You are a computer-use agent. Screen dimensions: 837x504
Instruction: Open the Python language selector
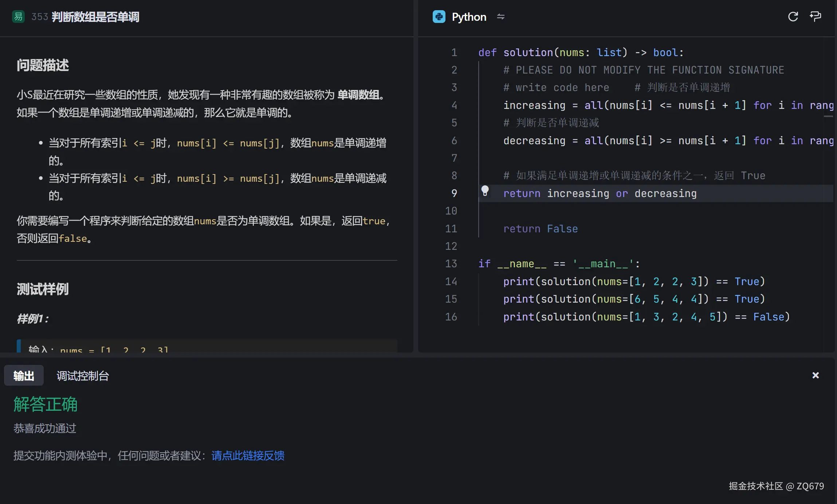coord(469,17)
